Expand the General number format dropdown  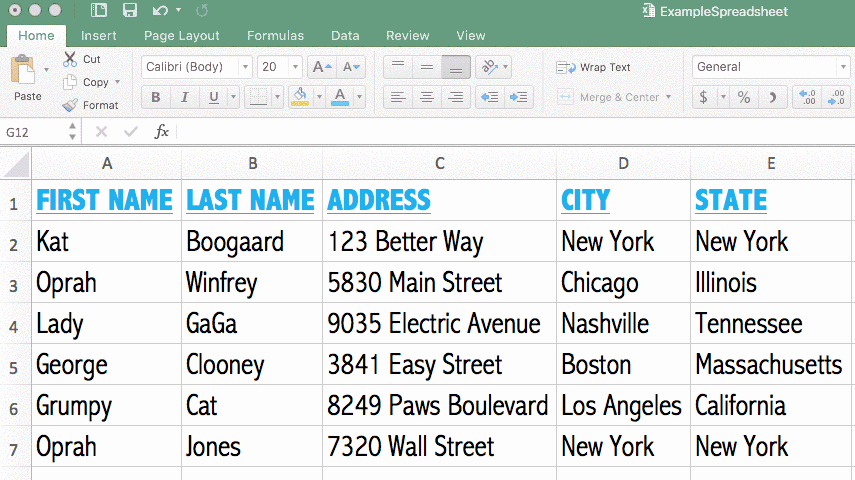770,67
